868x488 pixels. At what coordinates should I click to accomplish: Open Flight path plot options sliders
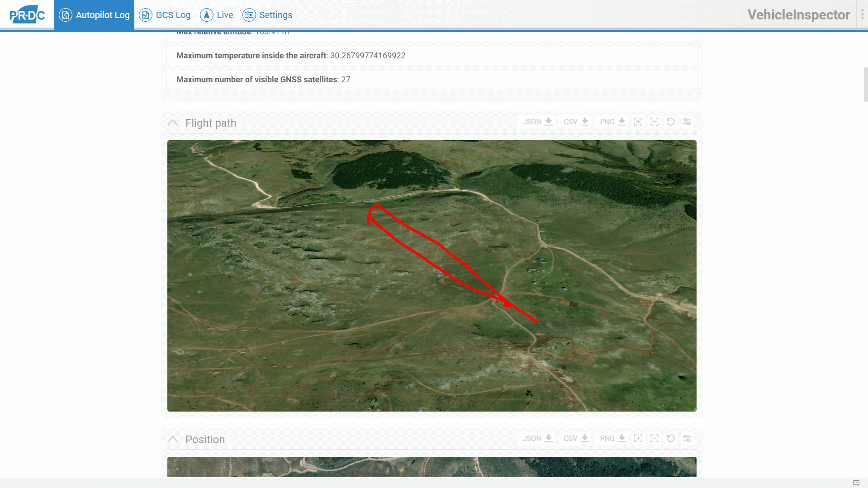(x=687, y=122)
